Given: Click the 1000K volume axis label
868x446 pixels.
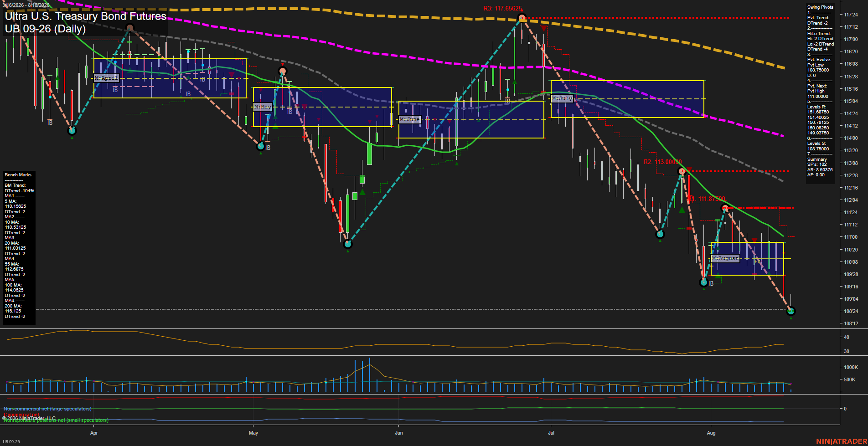Looking at the screenshot, I should pos(851,367).
